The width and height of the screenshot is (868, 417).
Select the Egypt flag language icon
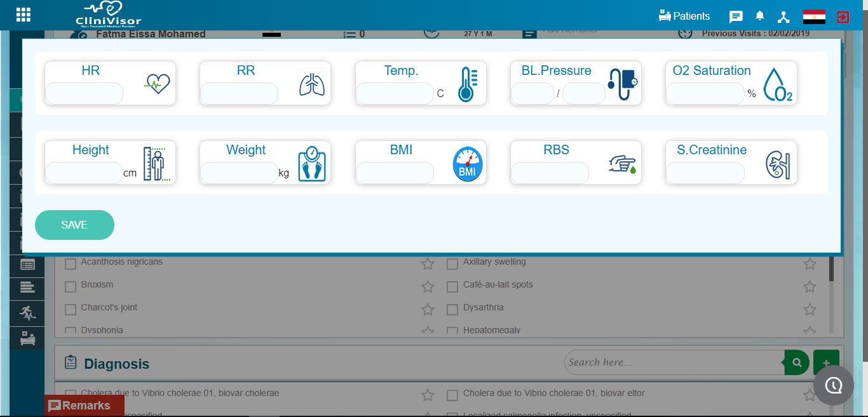tap(814, 17)
